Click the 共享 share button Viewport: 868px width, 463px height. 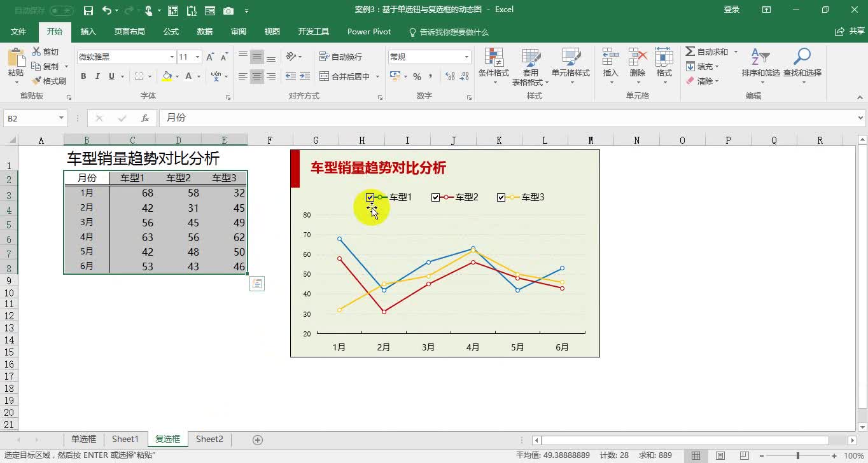[x=850, y=31]
